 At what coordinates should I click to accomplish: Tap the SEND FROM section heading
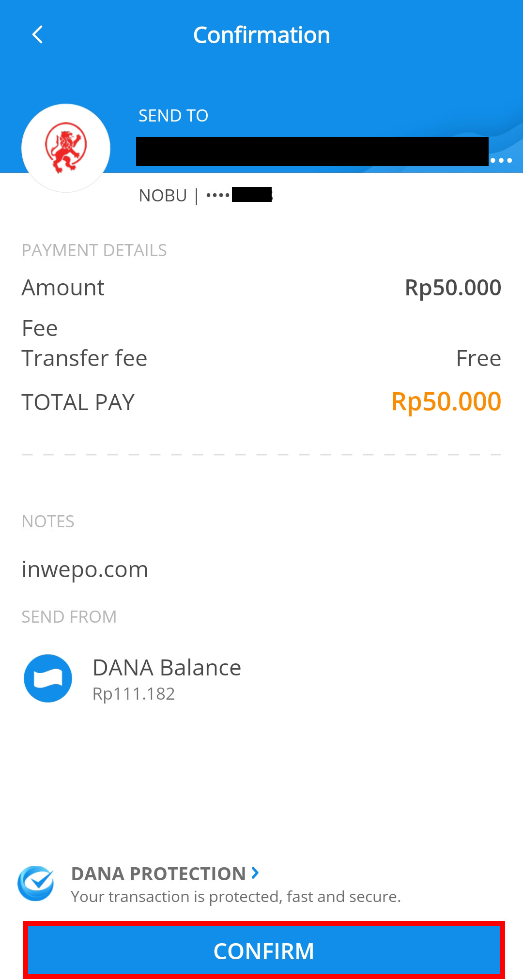coord(69,617)
